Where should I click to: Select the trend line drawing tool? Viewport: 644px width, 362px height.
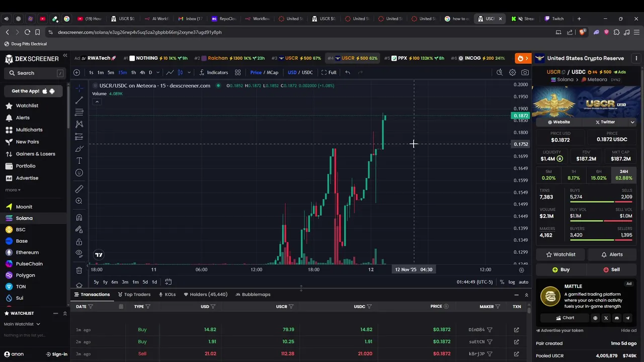79,100
